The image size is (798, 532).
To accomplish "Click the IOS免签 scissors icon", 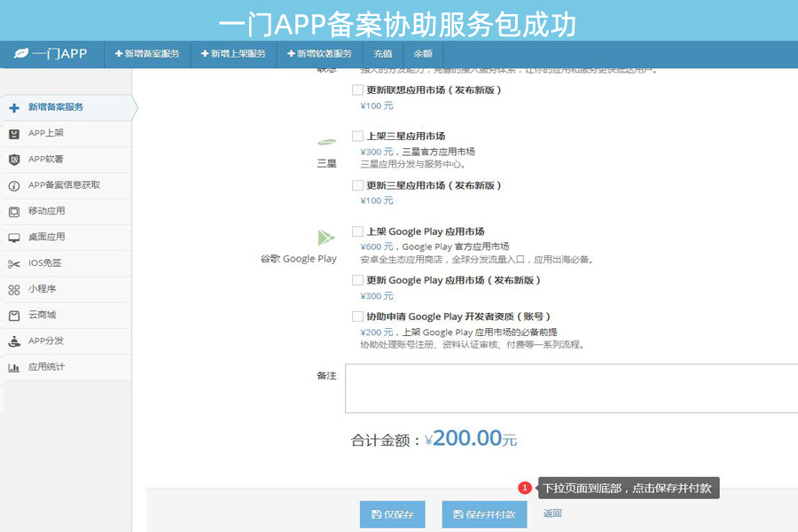I will [x=14, y=263].
